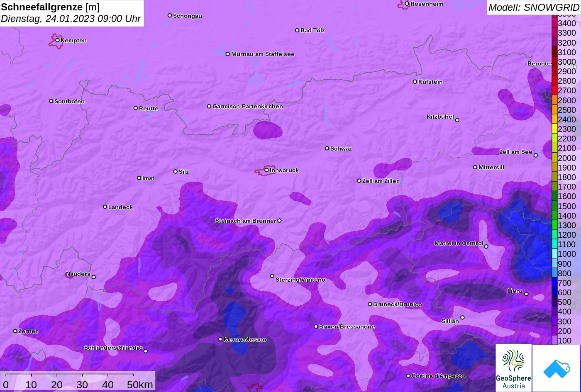
Task: Select the Kitzbühel location marker
Action: click(x=457, y=120)
